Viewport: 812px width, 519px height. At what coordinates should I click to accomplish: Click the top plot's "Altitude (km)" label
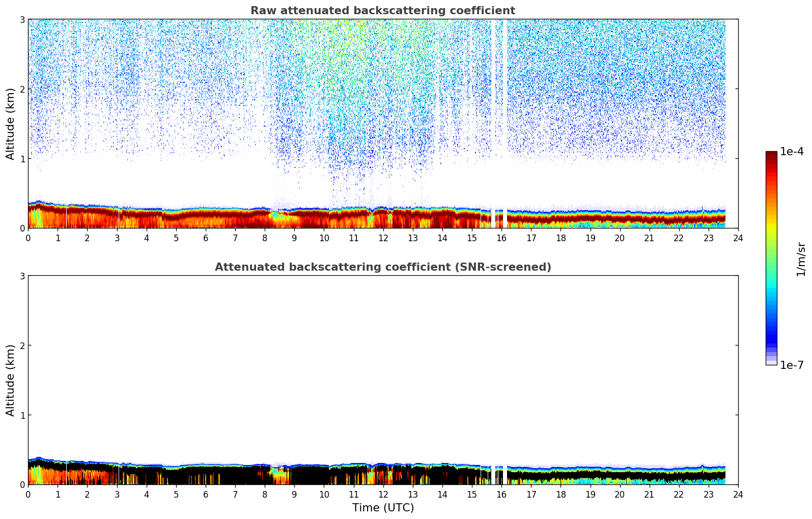pyautogui.click(x=11, y=124)
